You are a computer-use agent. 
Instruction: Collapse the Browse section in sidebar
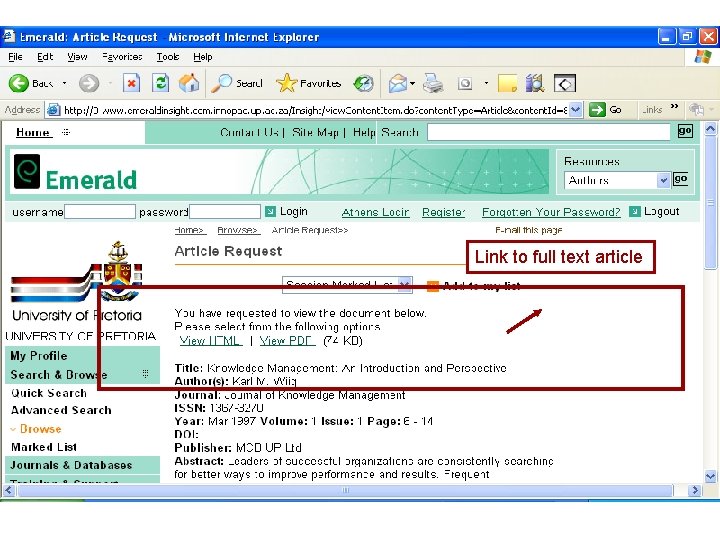click(x=13, y=429)
